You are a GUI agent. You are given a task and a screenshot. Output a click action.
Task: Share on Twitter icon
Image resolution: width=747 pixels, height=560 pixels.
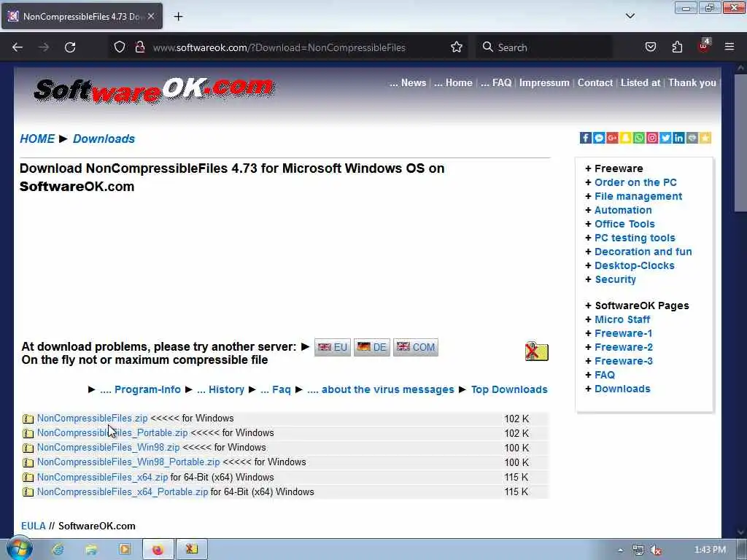pos(665,138)
